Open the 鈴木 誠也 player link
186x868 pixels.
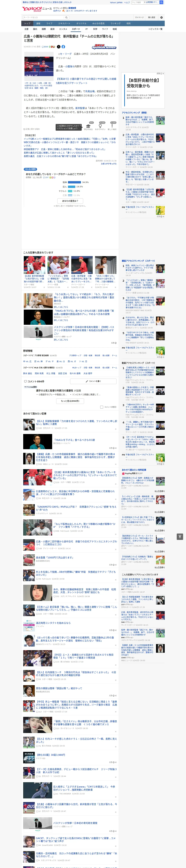coord(27,373)
